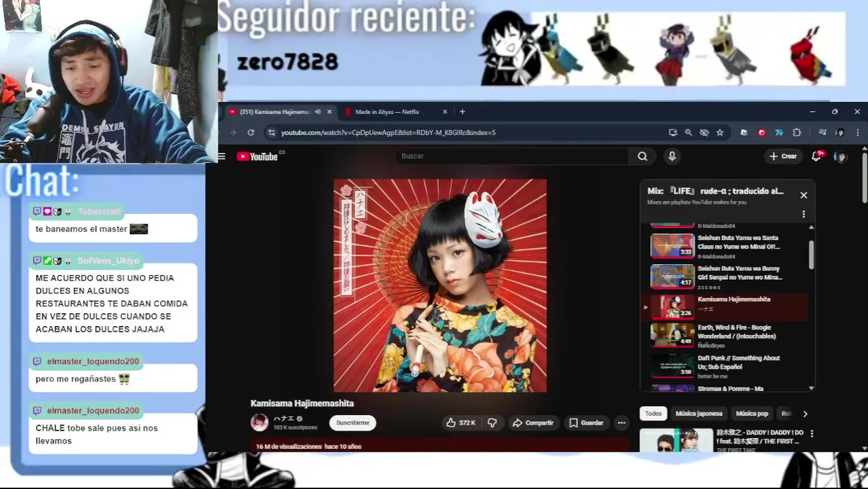The width and height of the screenshot is (868, 489).
Task: Bookmark this page with star icon
Action: (x=720, y=132)
